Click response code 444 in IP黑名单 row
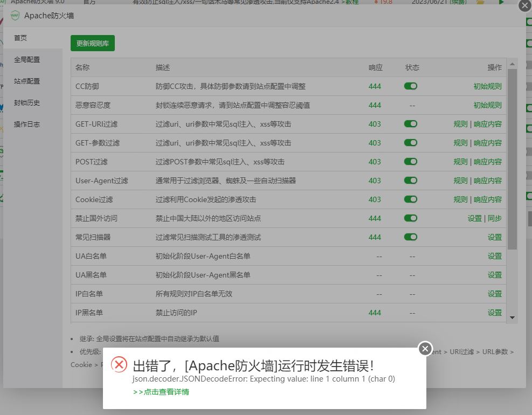This screenshot has height=415, width=532. [x=375, y=313]
